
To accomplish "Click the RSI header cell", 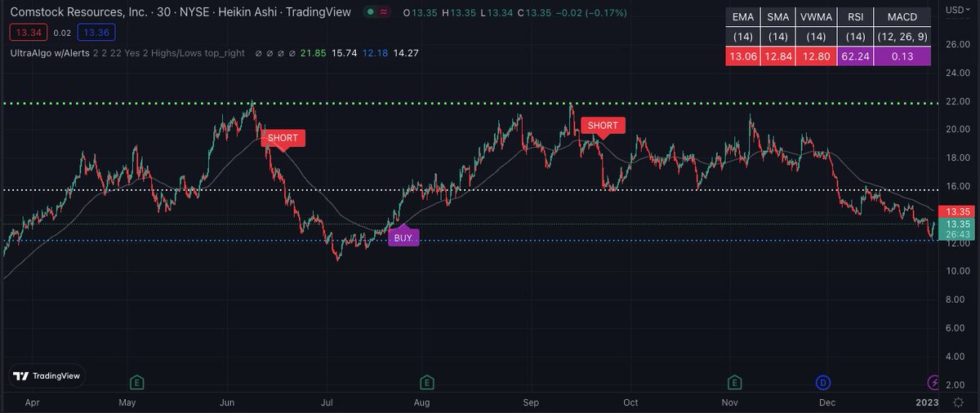I will pyautogui.click(x=855, y=17).
